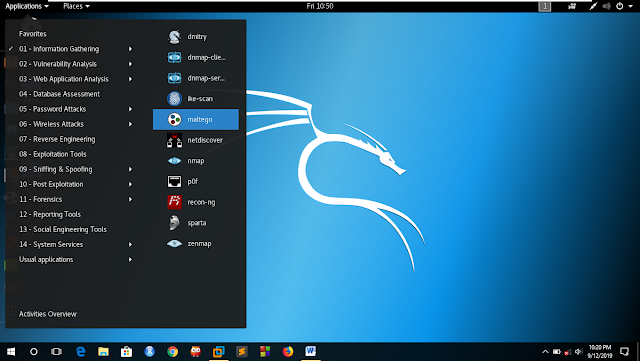Click the owl icon on the taskbar
Screen dimensions: 640x361
point(196,352)
